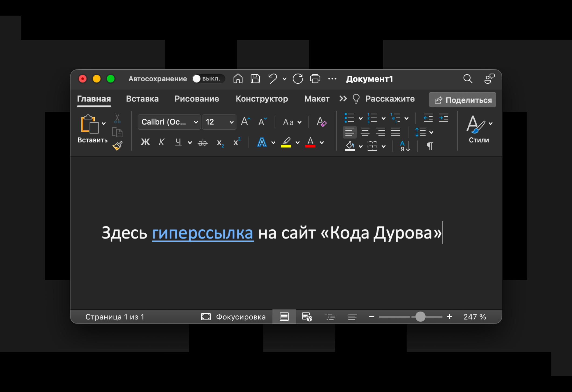Decrease font size with small A icon
This screenshot has height=392, width=572.
click(x=262, y=122)
